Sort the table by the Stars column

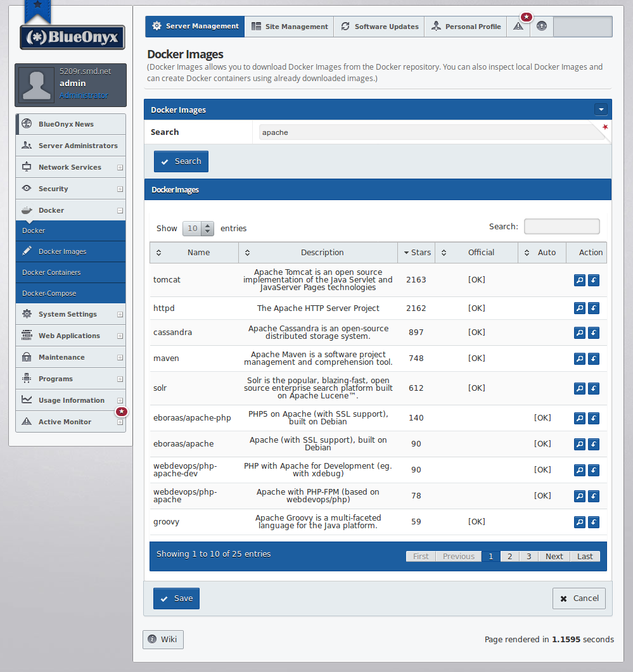[x=416, y=253]
